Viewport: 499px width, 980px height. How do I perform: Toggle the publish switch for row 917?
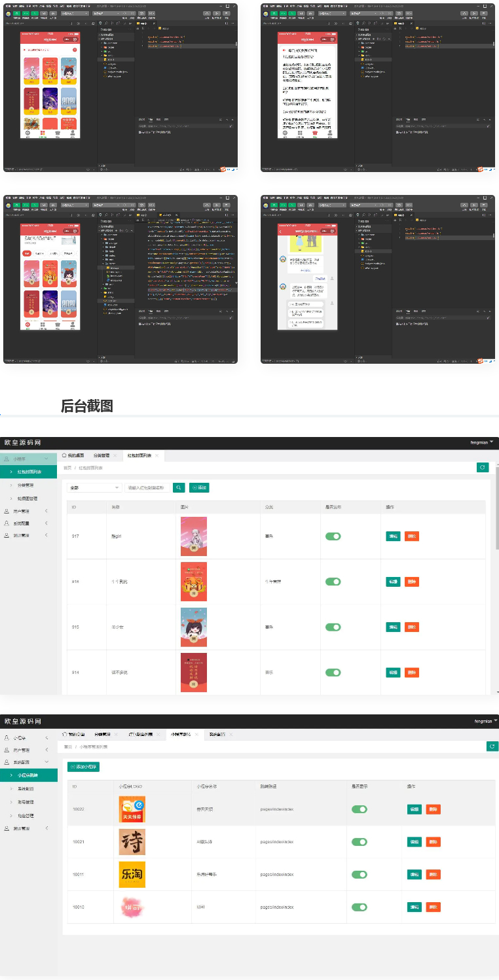point(333,536)
